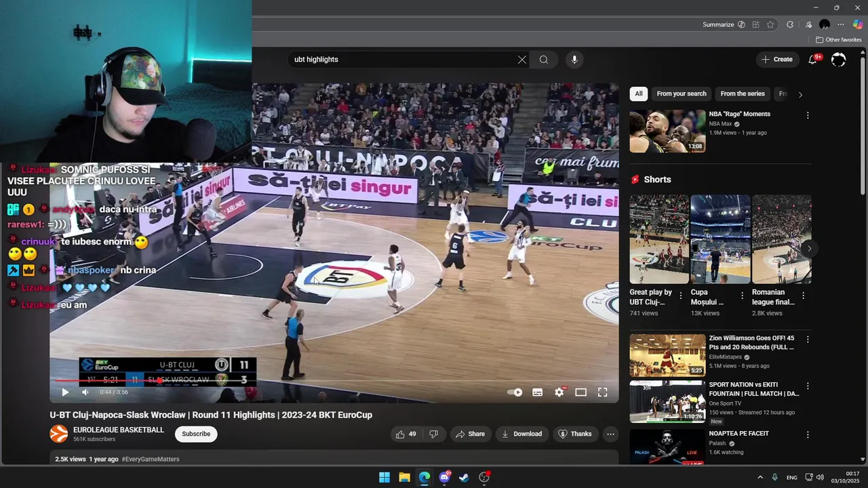Show next Shorts with arrow
The width and height of the screenshot is (868, 488).
coord(809,249)
